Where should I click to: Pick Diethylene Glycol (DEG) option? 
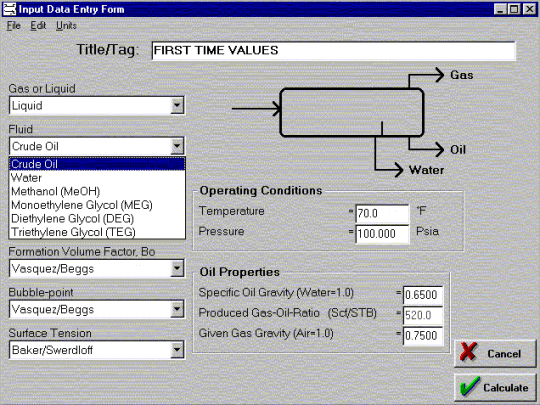coord(97,218)
